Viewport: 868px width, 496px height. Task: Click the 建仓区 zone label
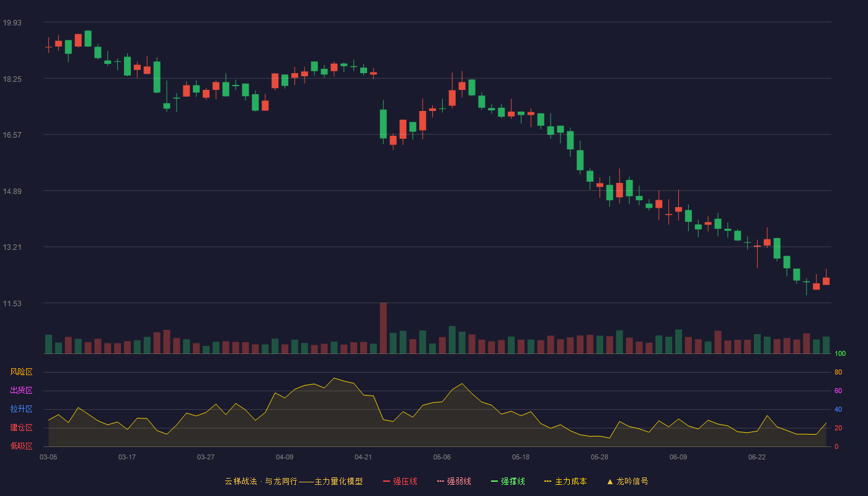[x=21, y=428]
